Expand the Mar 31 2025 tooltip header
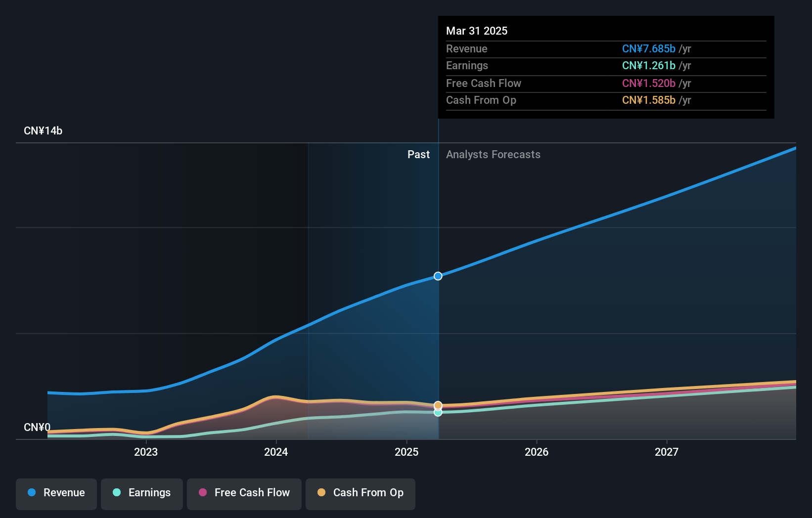 [476, 31]
